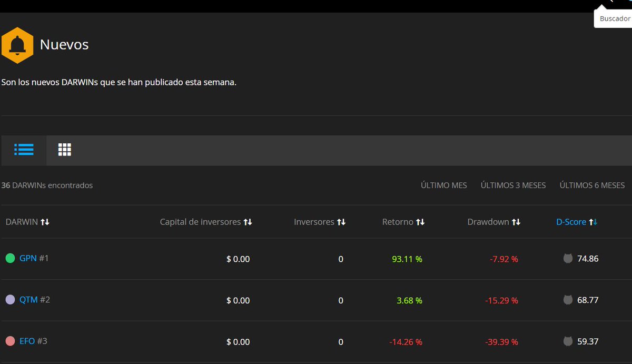Click the #3 rank label
The height and width of the screenshot is (364, 632).
(42, 341)
